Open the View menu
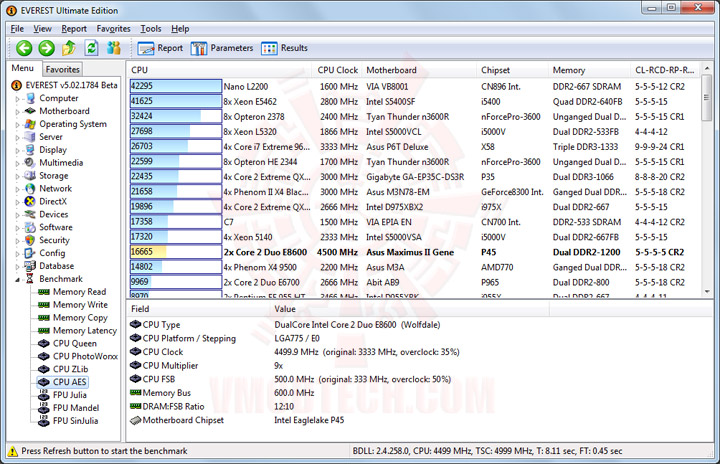 [42, 28]
